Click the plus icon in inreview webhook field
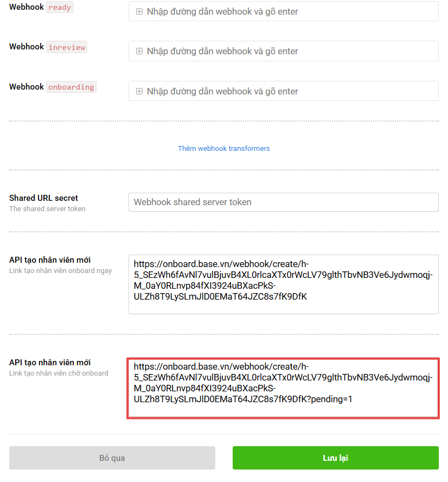Image resolution: width=448 pixels, height=482 pixels. coord(139,51)
